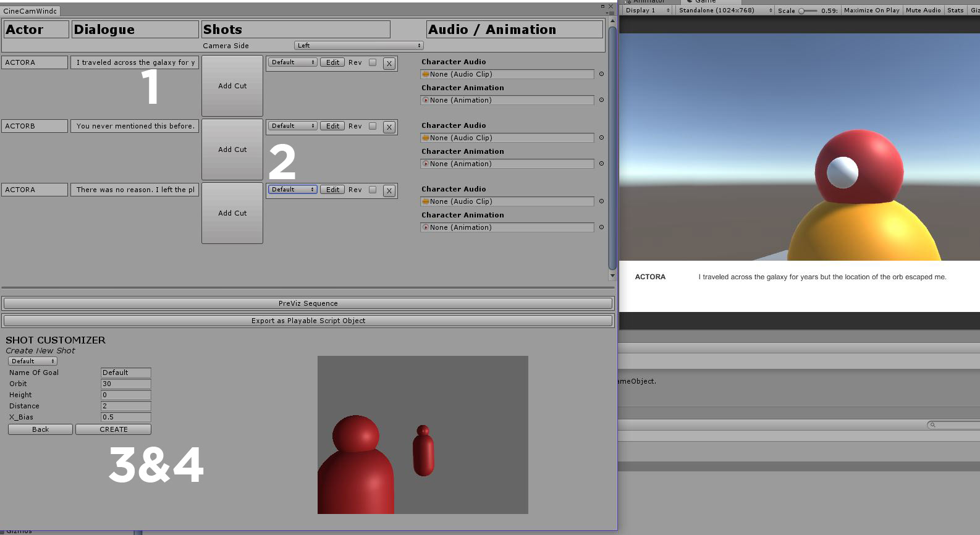
Task: Open the Display 1 dropdown in the Game view
Action: click(646, 11)
